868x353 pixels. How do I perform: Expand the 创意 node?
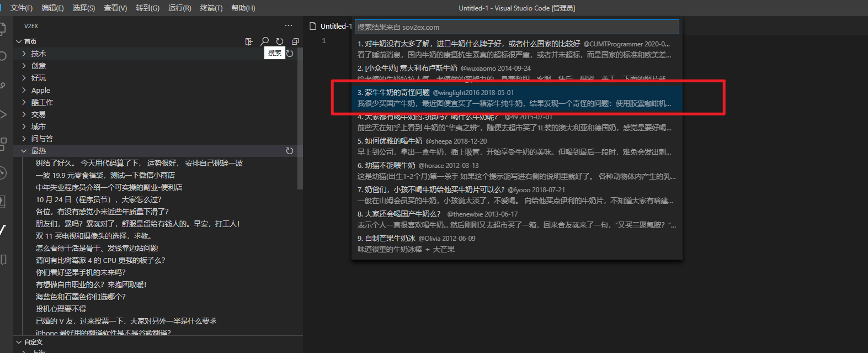[x=24, y=66]
